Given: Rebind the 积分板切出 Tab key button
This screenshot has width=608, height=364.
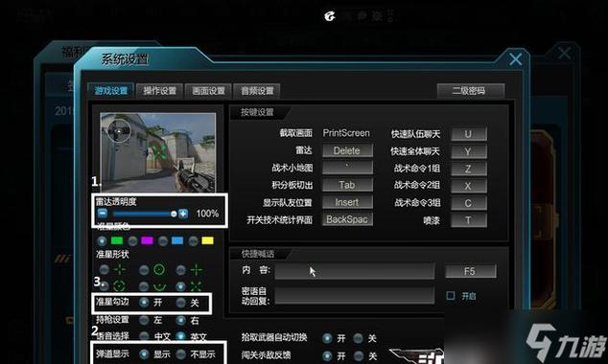Looking at the screenshot, I should point(347,185).
